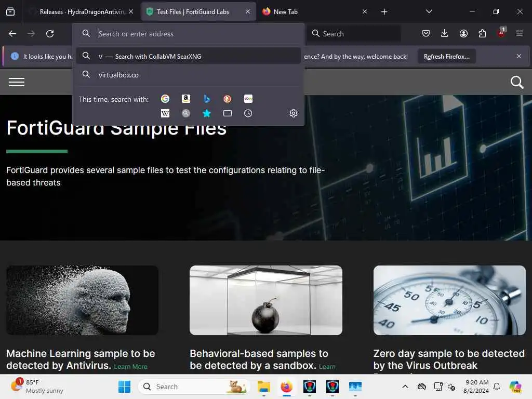Search within open Tabs icon
532x399 pixels.
coord(228,113)
